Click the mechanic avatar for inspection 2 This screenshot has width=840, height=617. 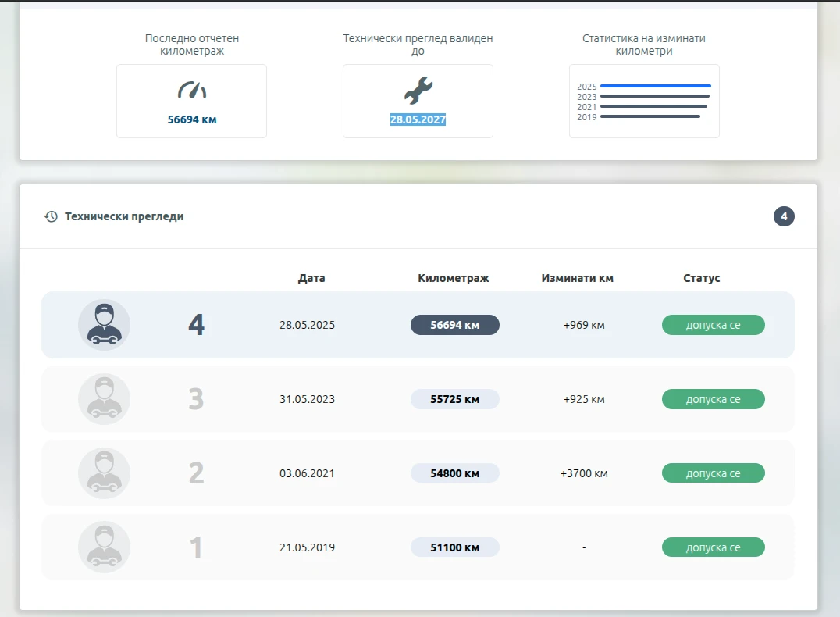(104, 473)
